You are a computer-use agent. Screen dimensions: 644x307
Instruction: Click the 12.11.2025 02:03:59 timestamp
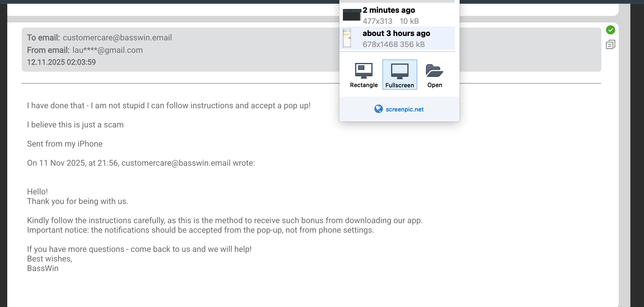click(x=61, y=62)
